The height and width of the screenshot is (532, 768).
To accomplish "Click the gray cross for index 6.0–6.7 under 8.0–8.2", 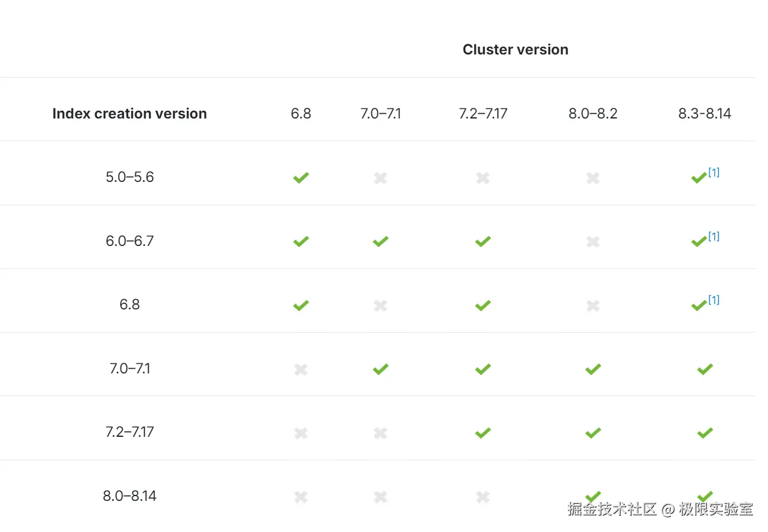I will click(x=593, y=242).
